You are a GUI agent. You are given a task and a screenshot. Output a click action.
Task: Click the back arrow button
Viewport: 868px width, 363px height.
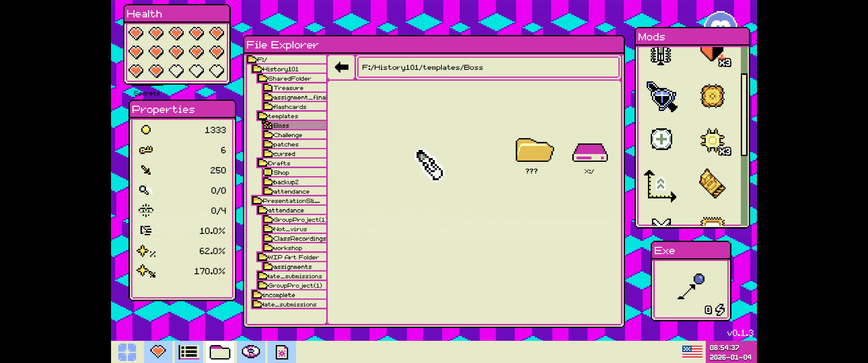(x=341, y=67)
